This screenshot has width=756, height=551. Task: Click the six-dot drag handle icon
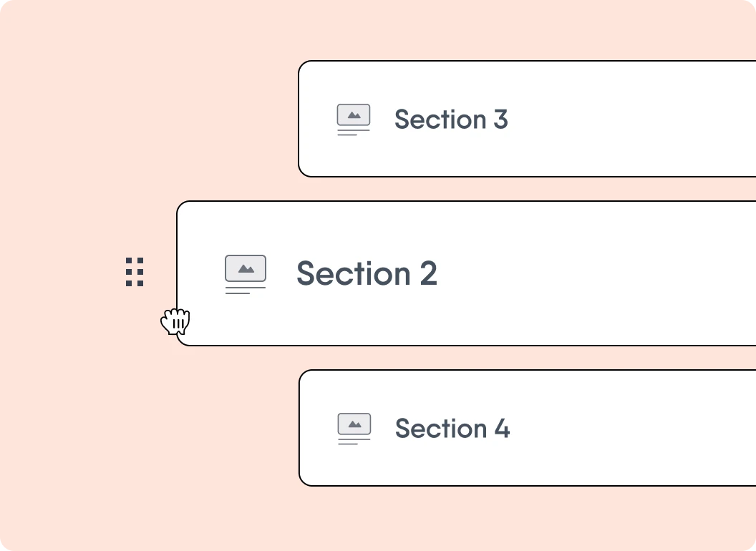(135, 273)
